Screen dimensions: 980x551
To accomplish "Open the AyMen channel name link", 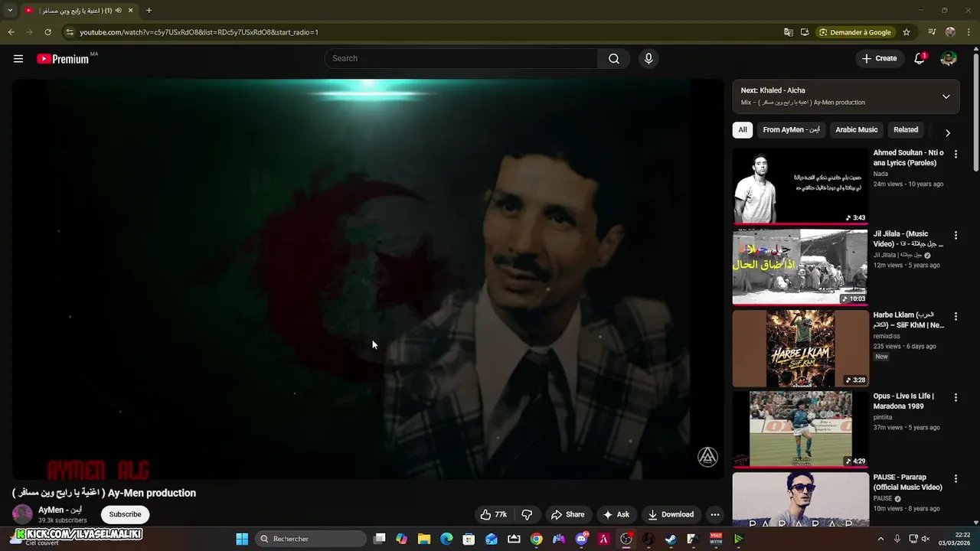I will pos(60,510).
